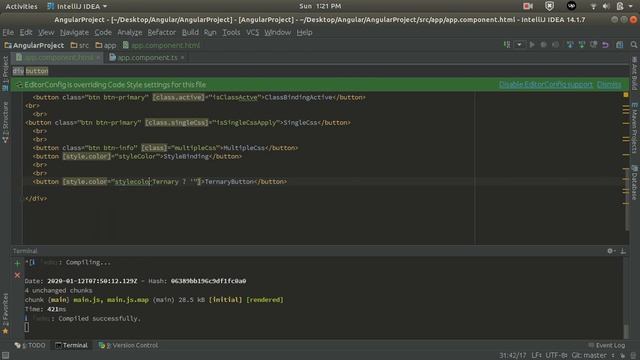Click the editor error stripe status indicator

click(626, 95)
